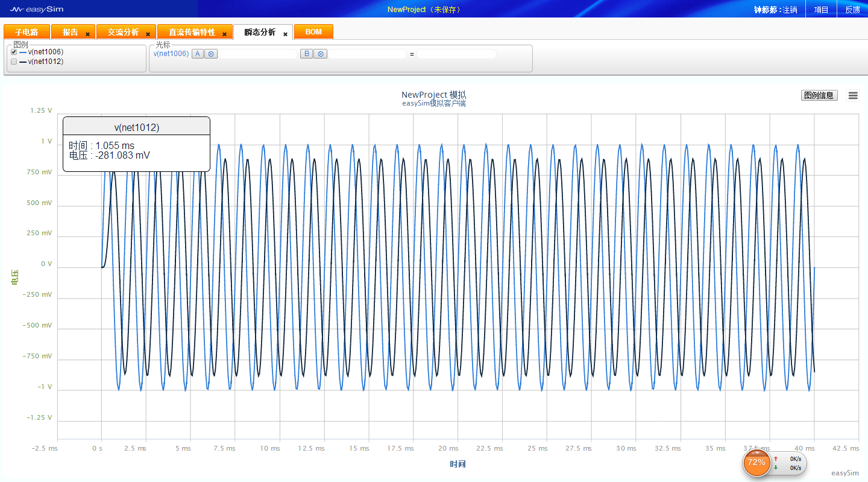
Task: Clear cursor B with its circle-x icon
Action: [x=321, y=54]
